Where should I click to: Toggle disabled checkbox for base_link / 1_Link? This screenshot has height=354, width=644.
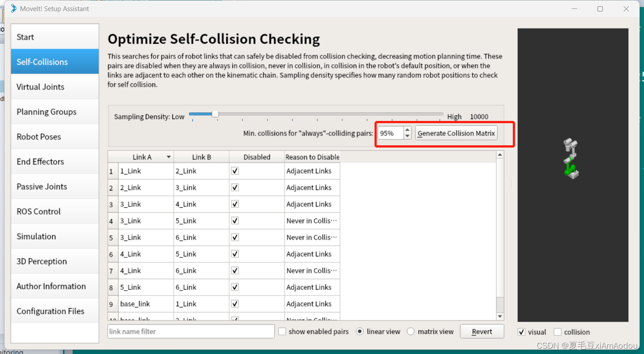(235, 303)
